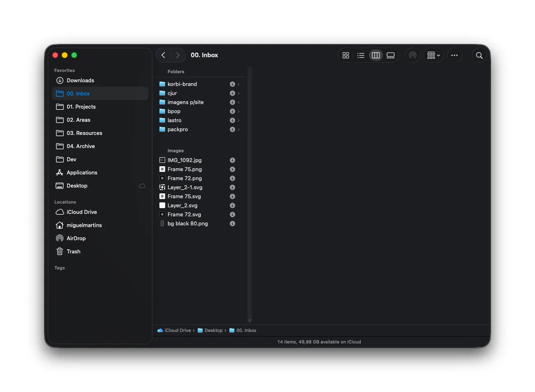Viewport: 535px width, 392px height.
Task: Open 02. Areas in sidebar
Action: tap(100, 120)
